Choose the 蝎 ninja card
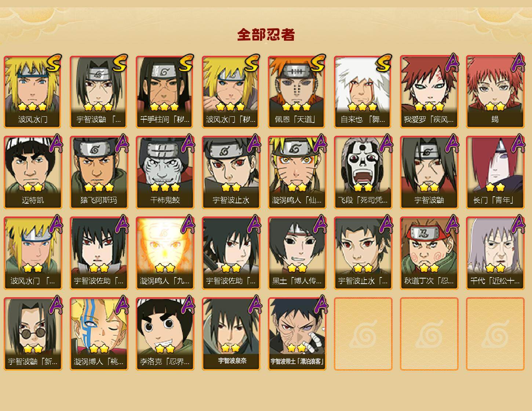The height and width of the screenshot is (411, 532). pyautogui.click(x=495, y=91)
